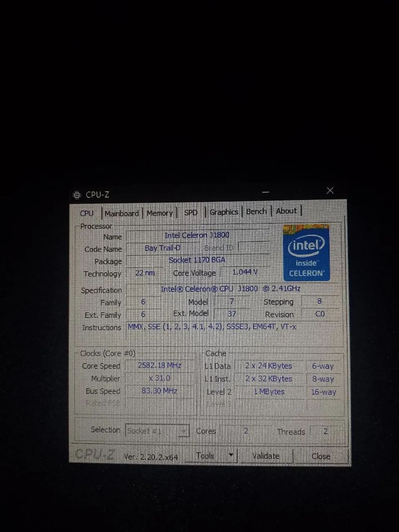Image resolution: width=399 pixels, height=532 pixels.
Task: Click the Core Speed value 2582.18 MHz
Action: pyautogui.click(x=160, y=365)
